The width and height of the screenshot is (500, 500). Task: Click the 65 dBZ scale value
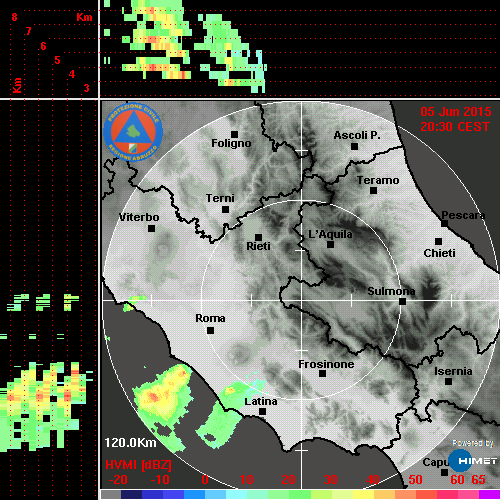click(x=478, y=480)
